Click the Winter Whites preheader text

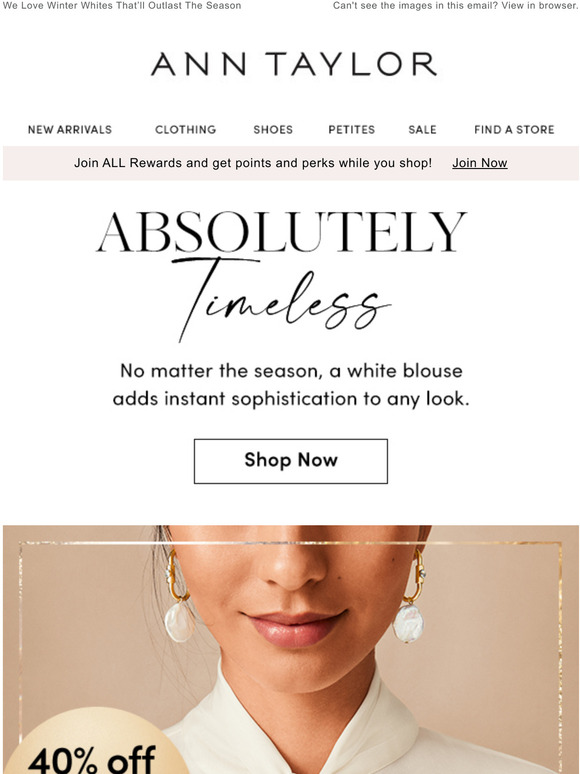[122, 6]
